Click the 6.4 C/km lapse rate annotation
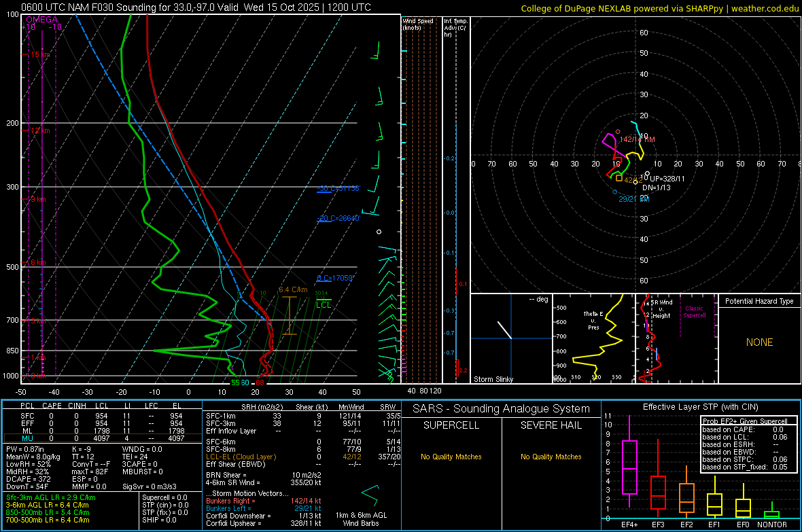Image resolution: width=802 pixels, height=532 pixels. click(x=293, y=289)
